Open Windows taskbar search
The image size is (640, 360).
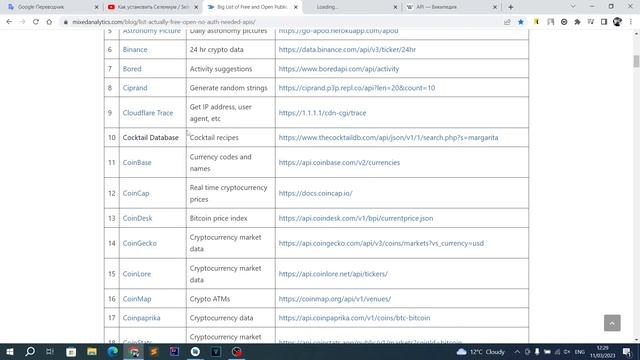coord(30,351)
